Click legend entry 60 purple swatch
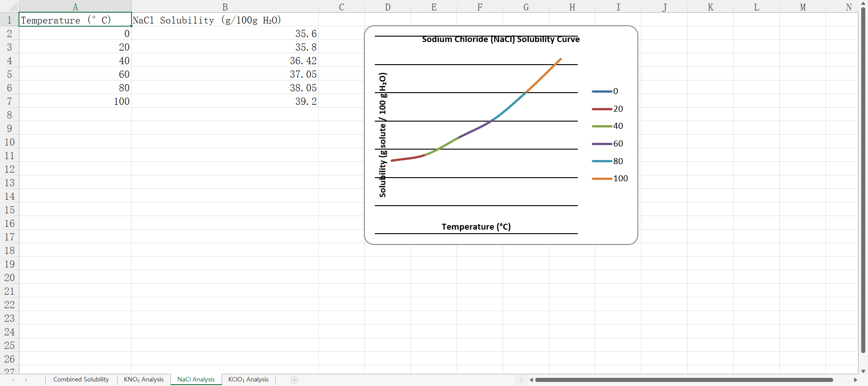Screen dimensions: 868x386 [x=602, y=144]
